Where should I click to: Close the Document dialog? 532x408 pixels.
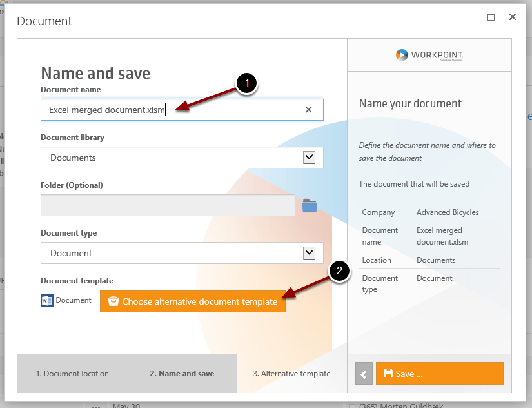512,17
